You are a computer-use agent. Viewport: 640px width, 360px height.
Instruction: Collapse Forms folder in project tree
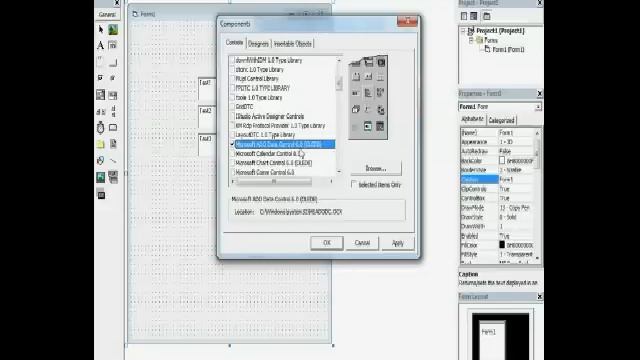click(x=471, y=40)
